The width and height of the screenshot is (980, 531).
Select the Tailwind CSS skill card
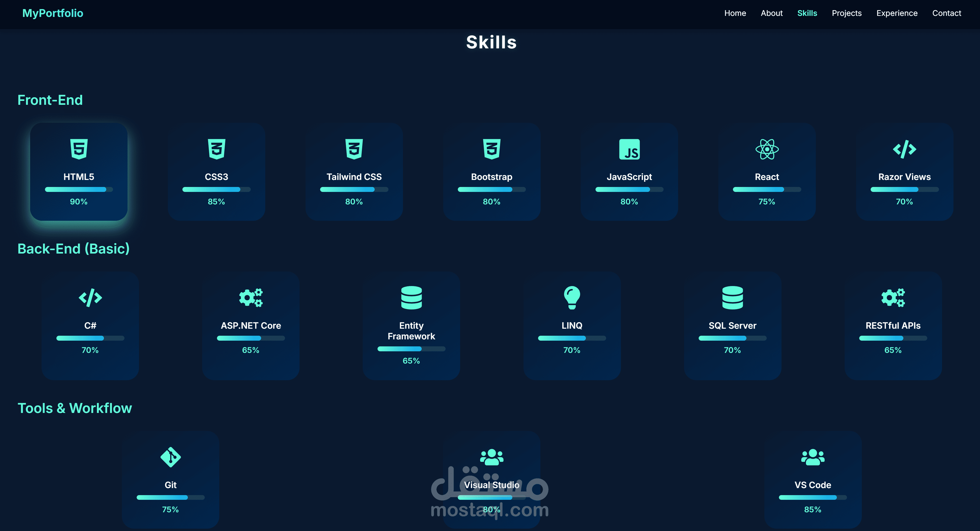point(354,171)
